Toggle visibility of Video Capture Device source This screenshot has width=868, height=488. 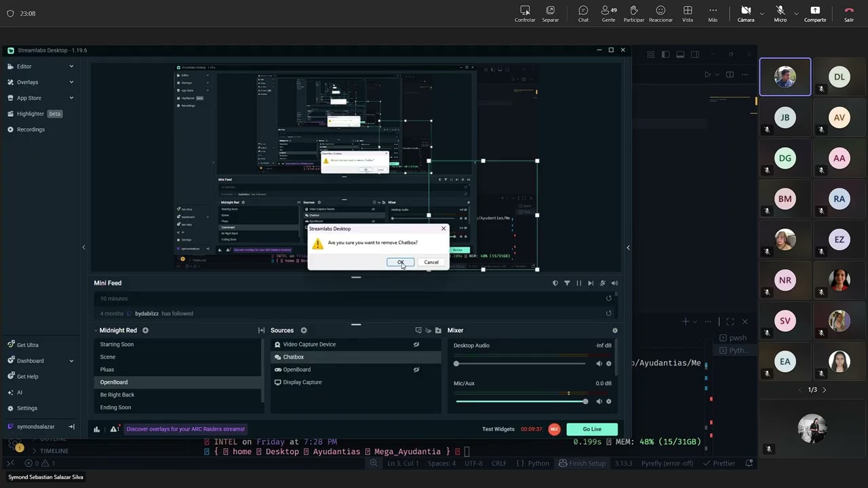(416, 344)
